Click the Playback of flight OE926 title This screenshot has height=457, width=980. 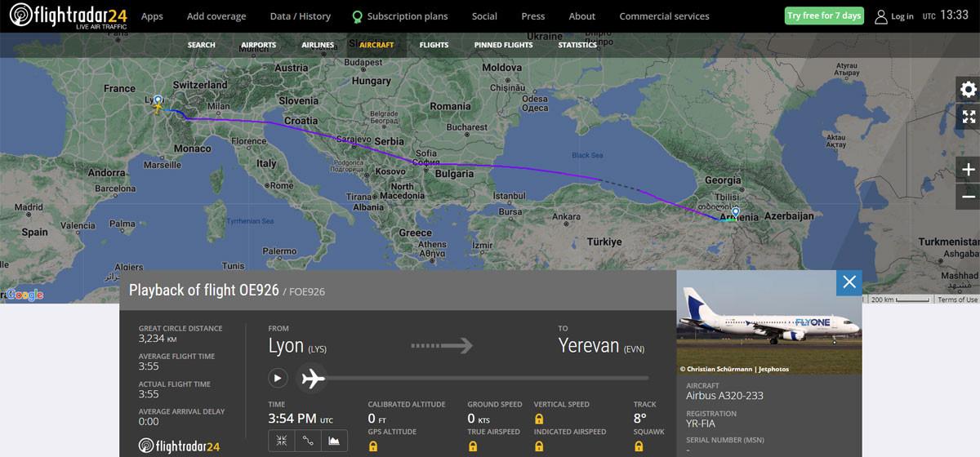point(204,291)
